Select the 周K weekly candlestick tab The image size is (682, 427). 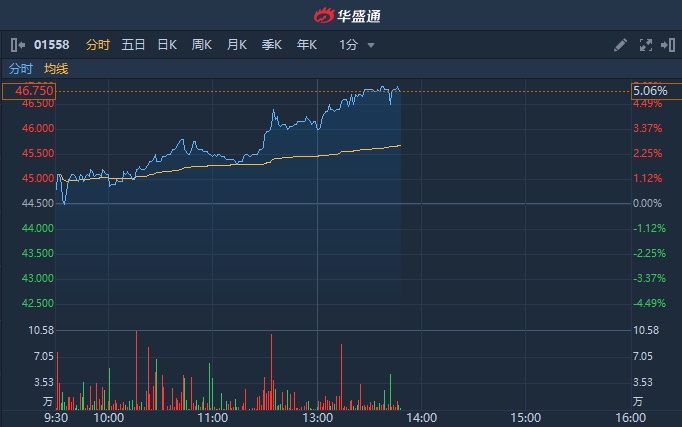click(x=202, y=45)
